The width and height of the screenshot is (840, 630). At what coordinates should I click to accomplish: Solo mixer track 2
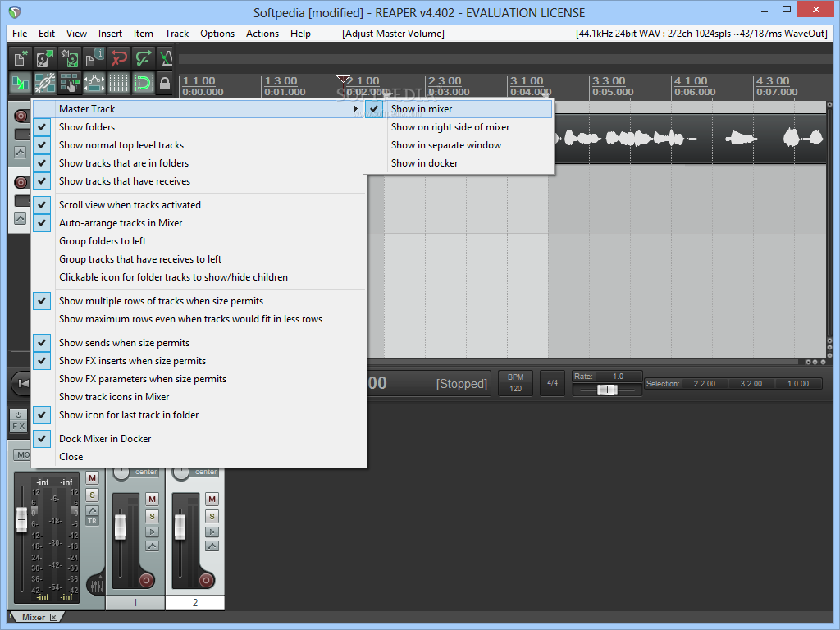(x=212, y=517)
